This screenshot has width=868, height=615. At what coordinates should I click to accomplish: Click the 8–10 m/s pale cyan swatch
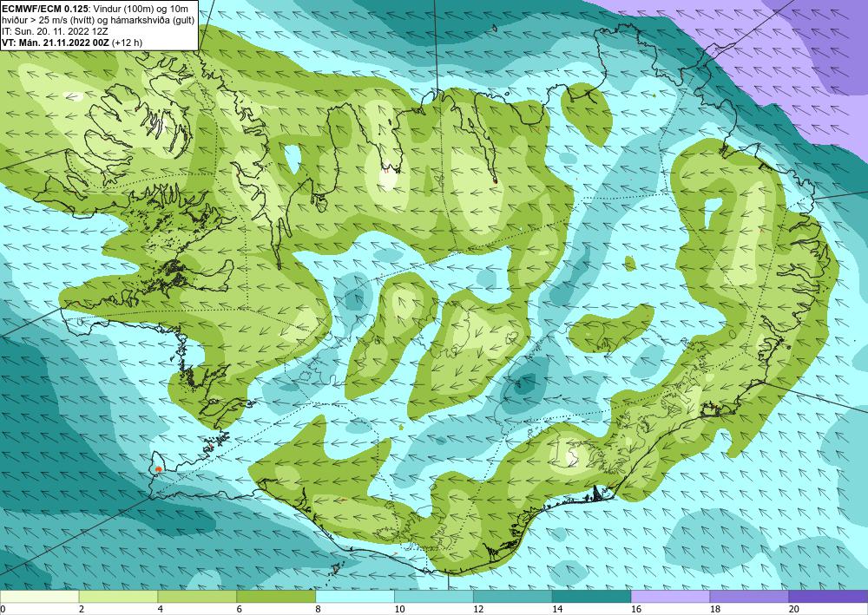point(355,597)
